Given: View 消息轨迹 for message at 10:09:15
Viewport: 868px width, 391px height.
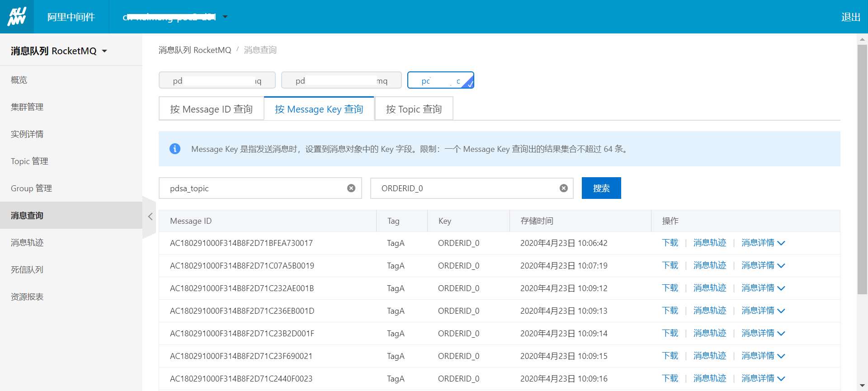Looking at the screenshot, I should (710, 356).
